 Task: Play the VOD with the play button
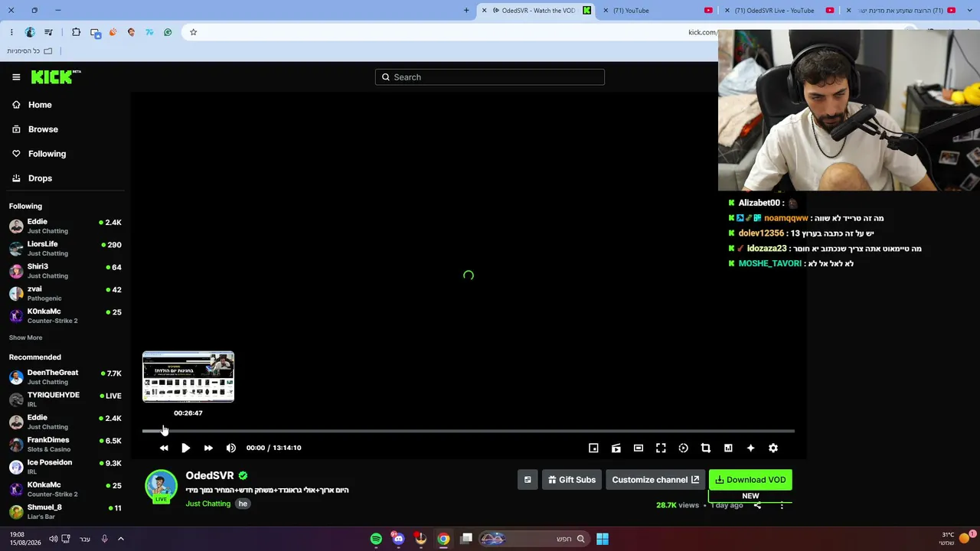[x=185, y=448]
